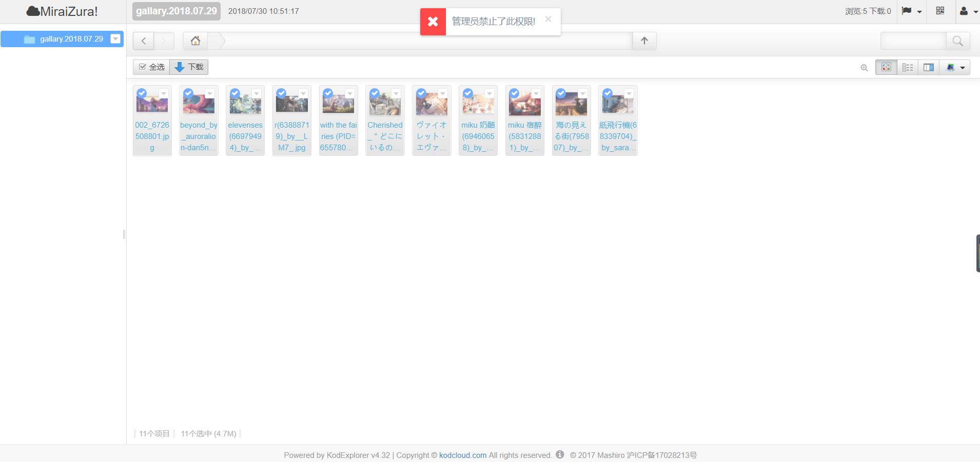Click the zoom-in icon beside view modes
980x462 pixels.
864,68
